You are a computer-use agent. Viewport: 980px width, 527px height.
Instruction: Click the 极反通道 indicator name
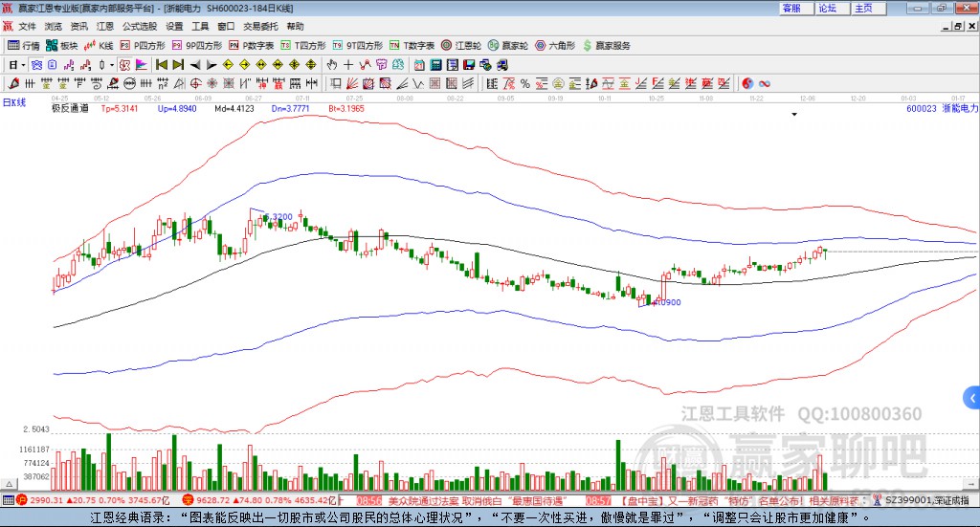coord(70,108)
